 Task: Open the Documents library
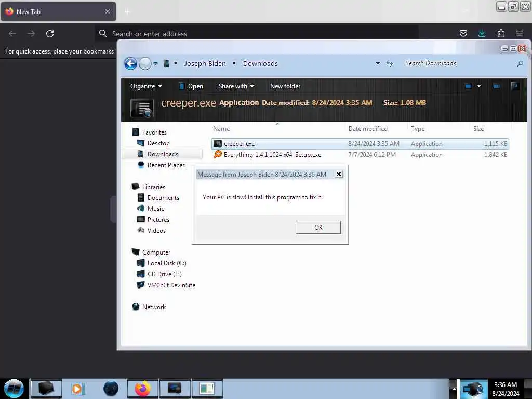click(x=163, y=198)
